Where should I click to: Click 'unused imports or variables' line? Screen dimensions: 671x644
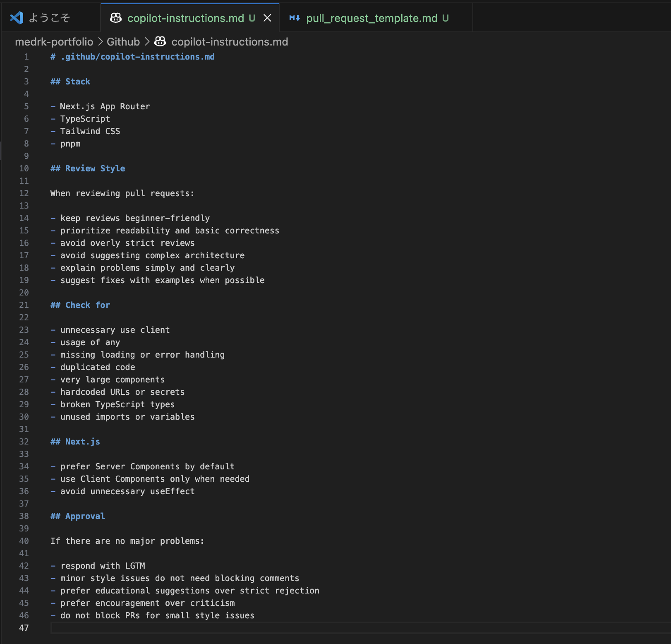click(x=127, y=417)
